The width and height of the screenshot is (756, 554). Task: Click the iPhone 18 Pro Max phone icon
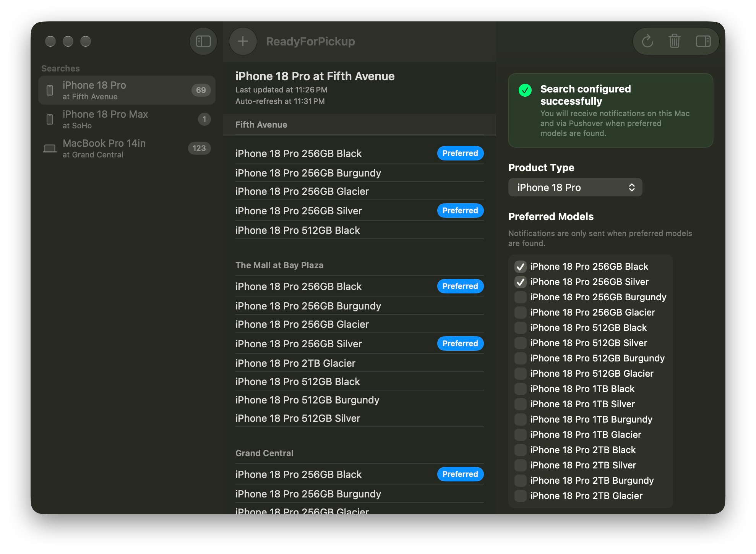(x=50, y=119)
